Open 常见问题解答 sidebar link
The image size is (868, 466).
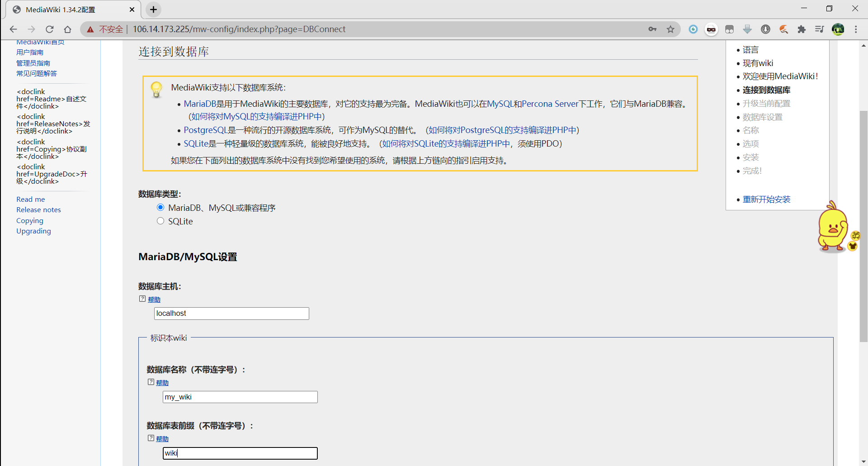[x=37, y=74]
